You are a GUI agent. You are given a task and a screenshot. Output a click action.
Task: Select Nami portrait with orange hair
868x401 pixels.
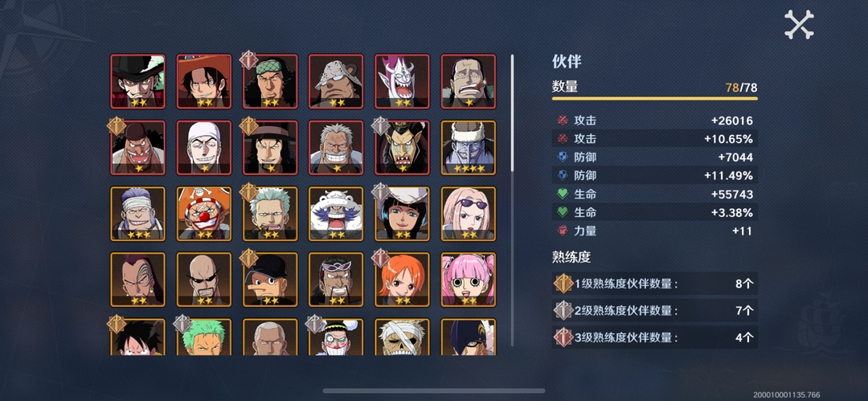pyautogui.click(x=402, y=280)
